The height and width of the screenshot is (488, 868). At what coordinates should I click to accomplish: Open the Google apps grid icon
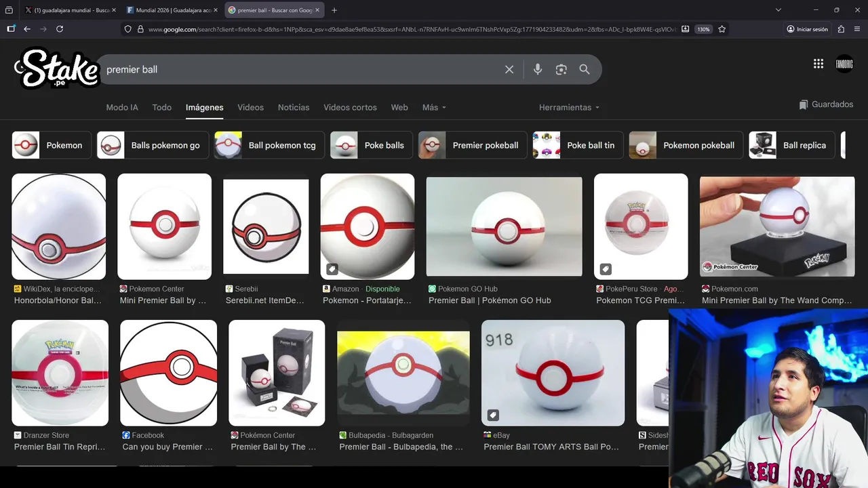coord(818,64)
